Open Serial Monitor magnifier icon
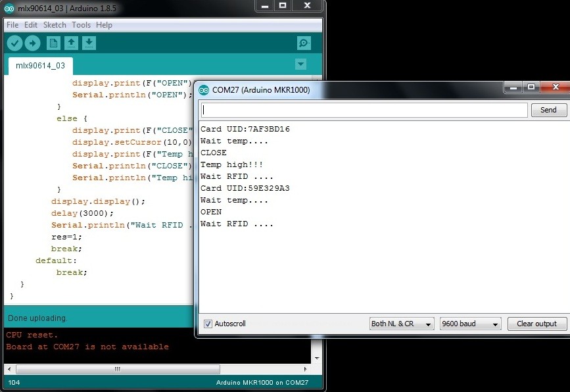This screenshot has height=392, width=570. point(304,43)
